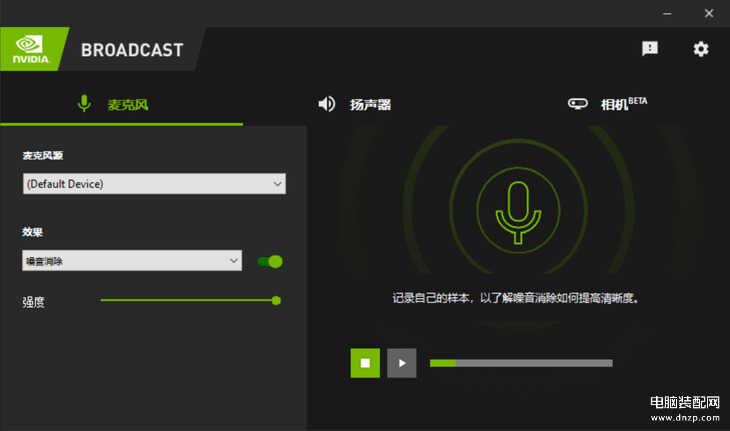
Task: Click the BROADCAST title text
Action: click(132, 50)
